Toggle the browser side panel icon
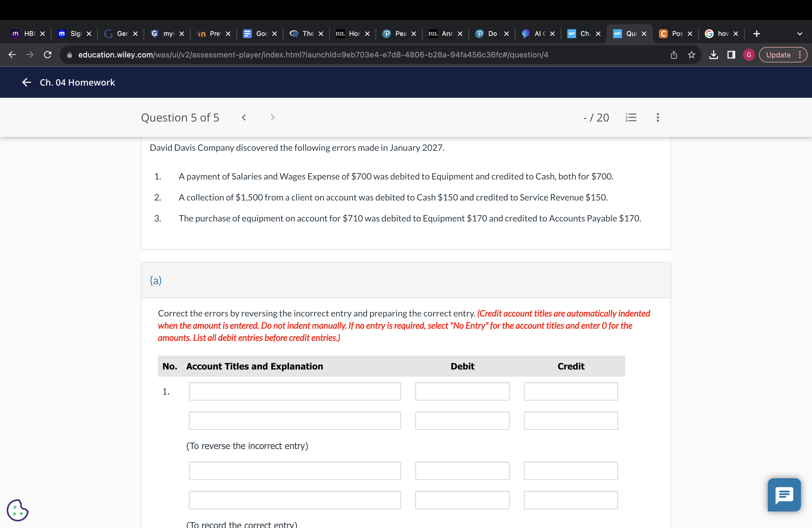812x528 pixels. coord(731,55)
